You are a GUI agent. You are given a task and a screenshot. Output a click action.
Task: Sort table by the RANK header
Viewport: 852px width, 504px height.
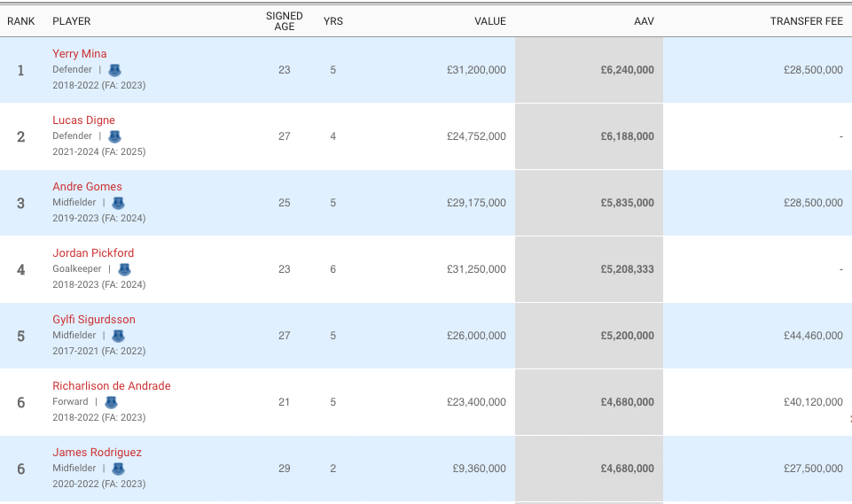[21, 21]
